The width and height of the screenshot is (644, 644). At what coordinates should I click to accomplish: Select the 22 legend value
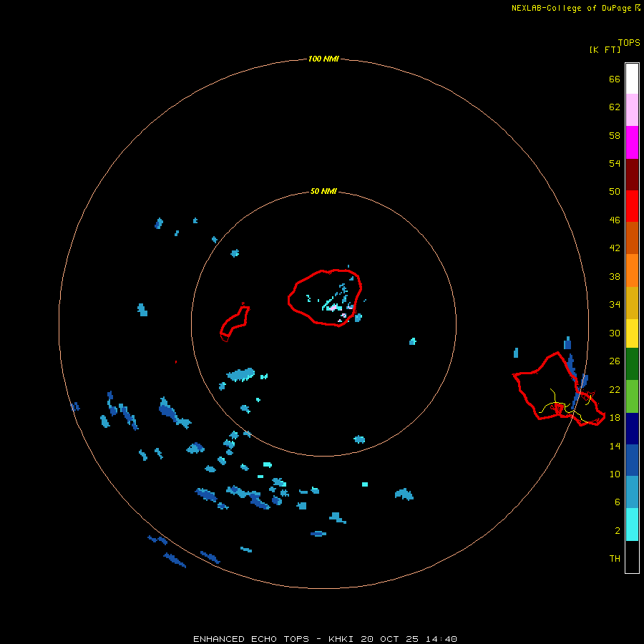click(x=615, y=389)
